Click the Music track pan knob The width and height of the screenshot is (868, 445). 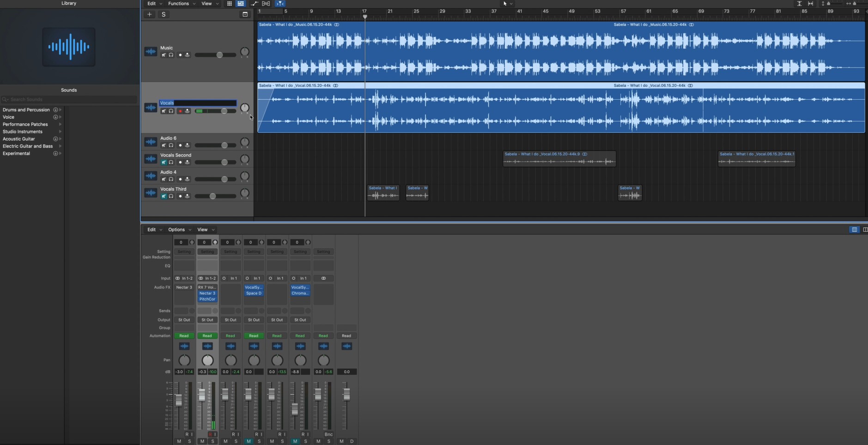[245, 52]
